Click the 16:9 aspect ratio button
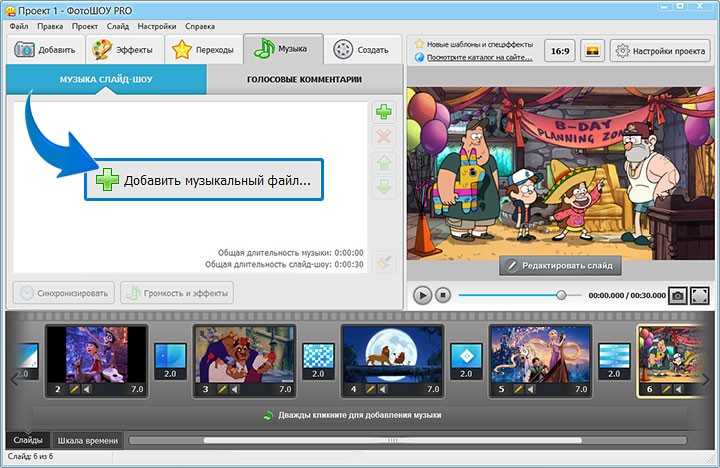 click(560, 51)
